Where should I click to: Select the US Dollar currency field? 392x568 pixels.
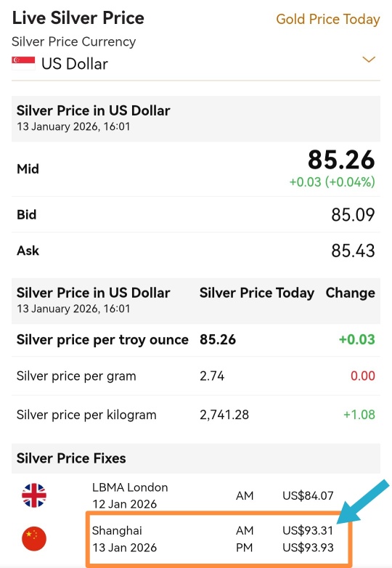coord(196,64)
